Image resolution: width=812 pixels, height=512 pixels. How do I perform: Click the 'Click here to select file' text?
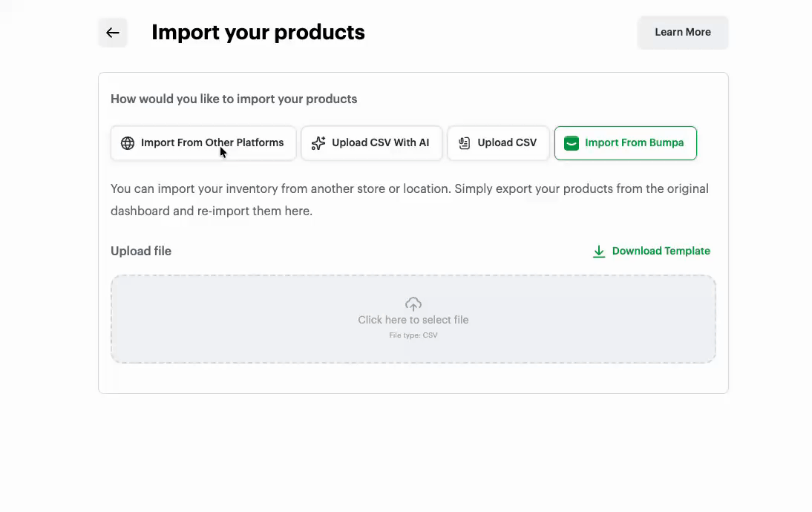point(413,320)
